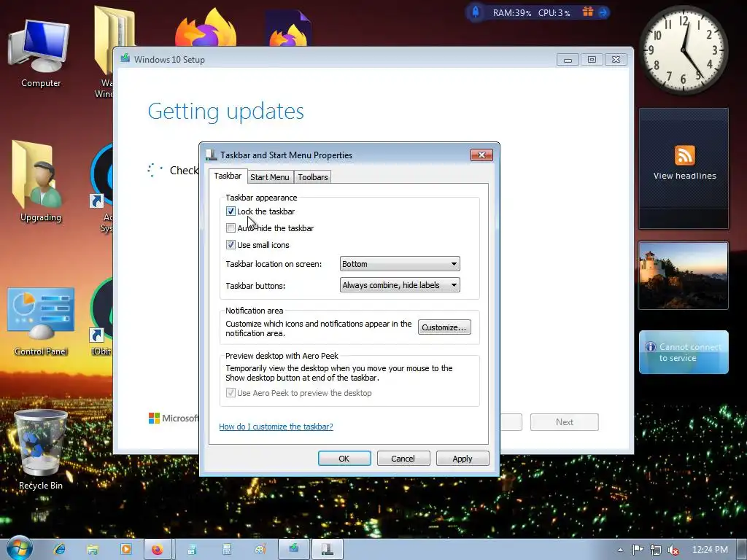Viewport: 747px width, 560px height.
Task: Click the CPU: 3% readout
Action: [x=554, y=13]
